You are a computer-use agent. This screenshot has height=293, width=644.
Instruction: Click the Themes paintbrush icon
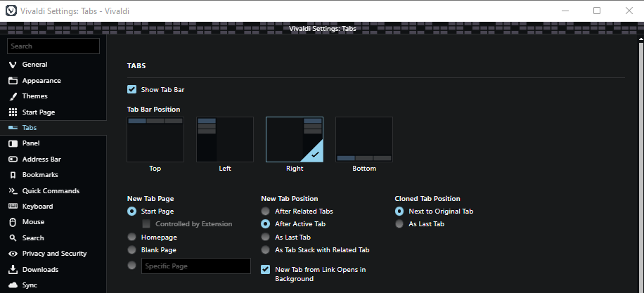13,96
